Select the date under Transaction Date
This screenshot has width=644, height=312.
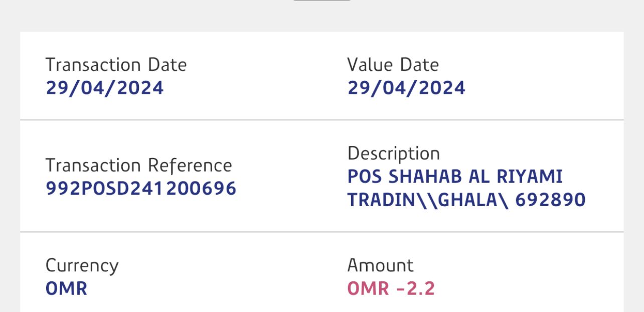(105, 88)
